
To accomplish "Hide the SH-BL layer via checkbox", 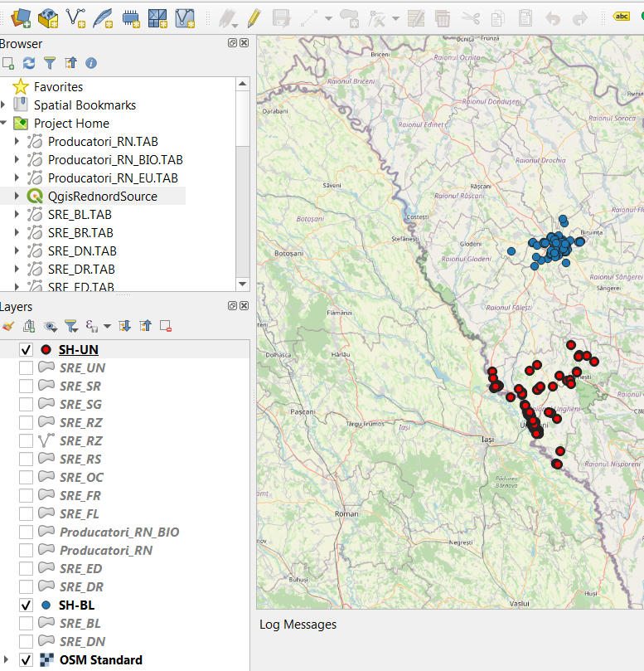I will pyautogui.click(x=26, y=605).
